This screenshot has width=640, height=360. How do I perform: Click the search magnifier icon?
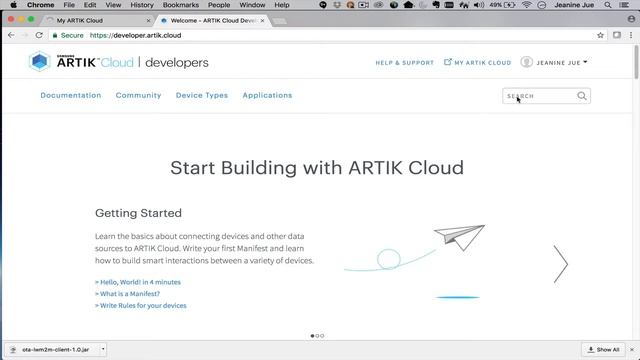tap(582, 96)
